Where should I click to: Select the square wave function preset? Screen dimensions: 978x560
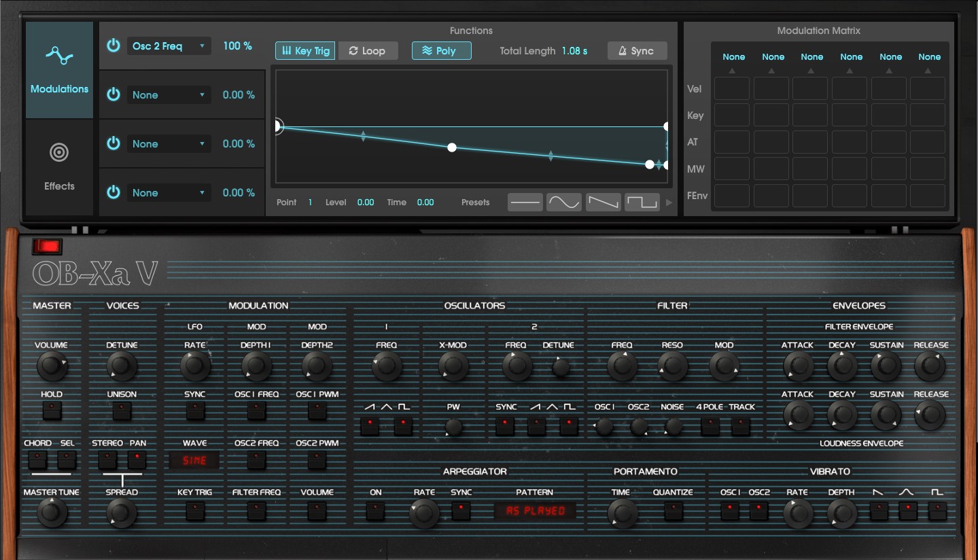[642, 202]
